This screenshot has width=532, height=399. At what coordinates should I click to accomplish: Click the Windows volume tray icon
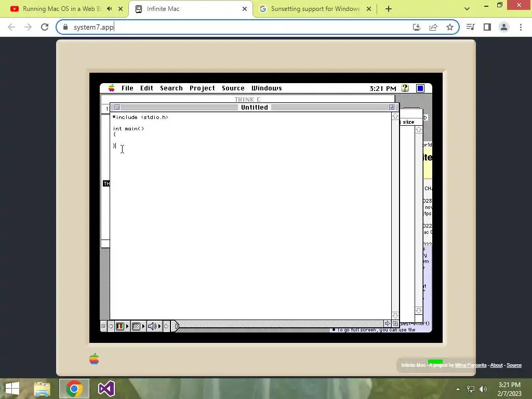click(483, 389)
